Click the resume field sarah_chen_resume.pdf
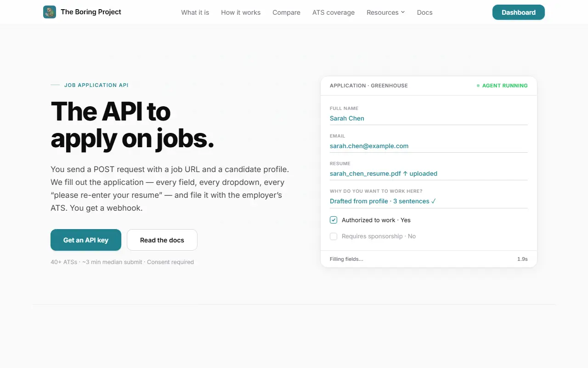The width and height of the screenshot is (588, 368). tap(429, 173)
